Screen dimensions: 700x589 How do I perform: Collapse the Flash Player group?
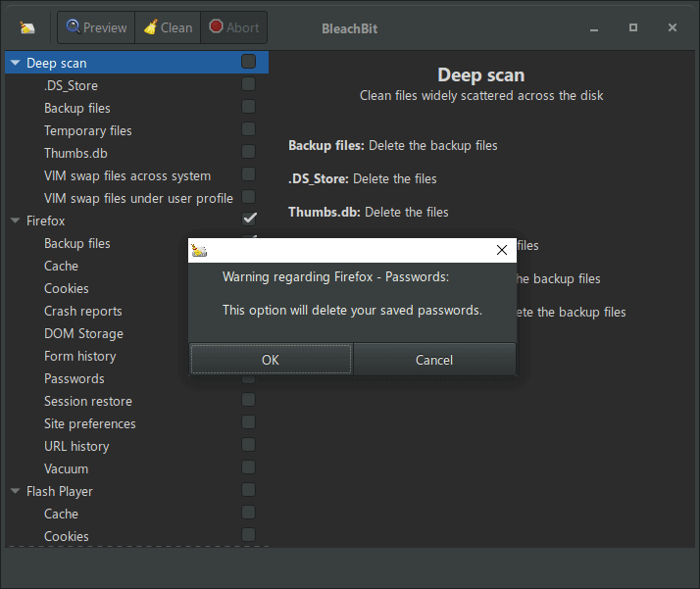coord(15,491)
